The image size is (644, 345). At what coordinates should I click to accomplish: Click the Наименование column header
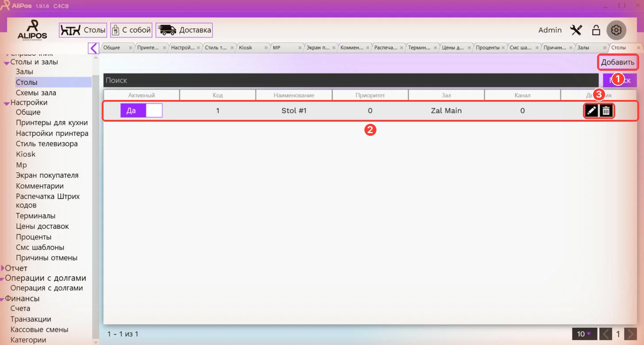click(294, 95)
